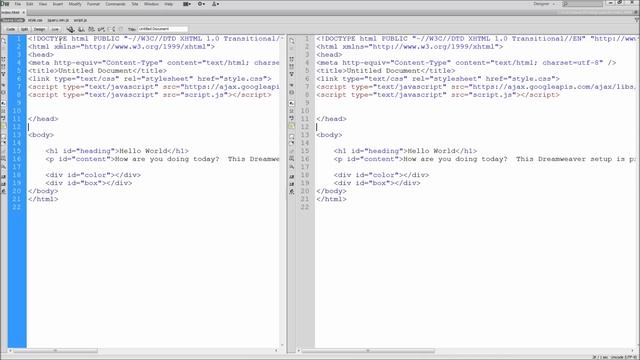Open the Window menu

point(151,4)
